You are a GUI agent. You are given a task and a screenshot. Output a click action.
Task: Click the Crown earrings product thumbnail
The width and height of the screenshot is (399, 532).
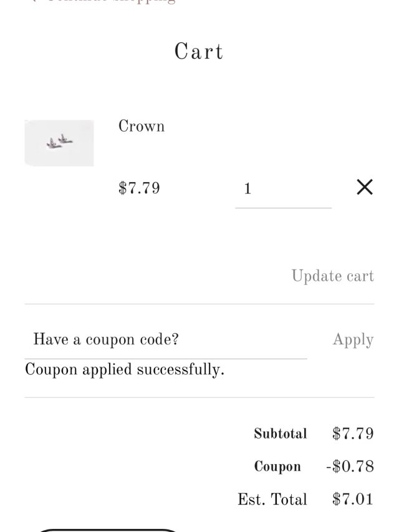click(59, 143)
